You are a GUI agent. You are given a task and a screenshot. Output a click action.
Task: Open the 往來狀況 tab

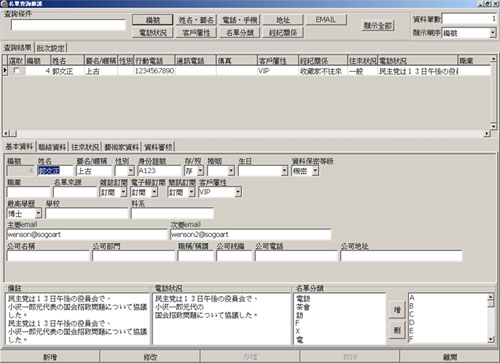85,147
